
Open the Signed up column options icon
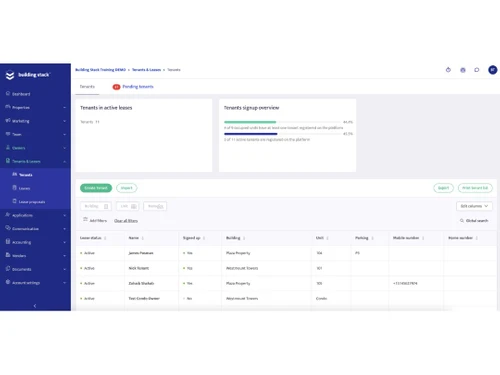[204, 238]
